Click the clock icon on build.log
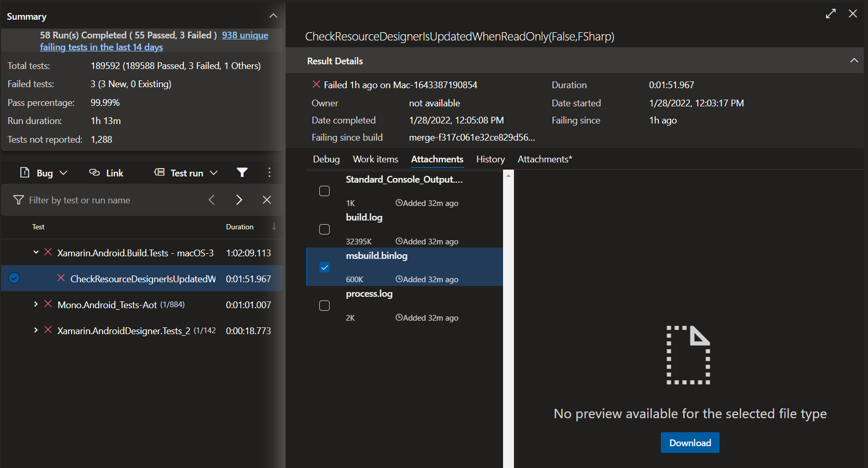This screenshot has width=868, height=468. coord(399,241)
